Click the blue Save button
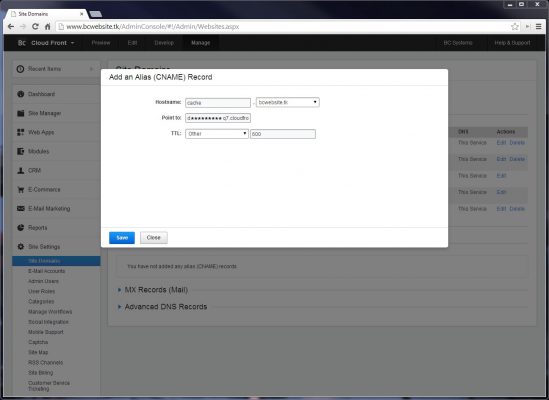The width and height of the screenshot is (549, 400). (x=122, y=238)
